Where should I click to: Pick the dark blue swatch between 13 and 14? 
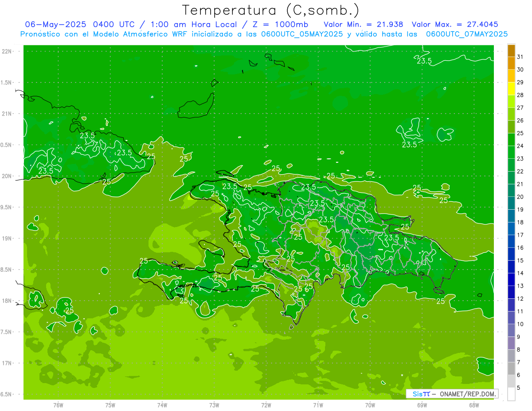[x=511, y=279]
